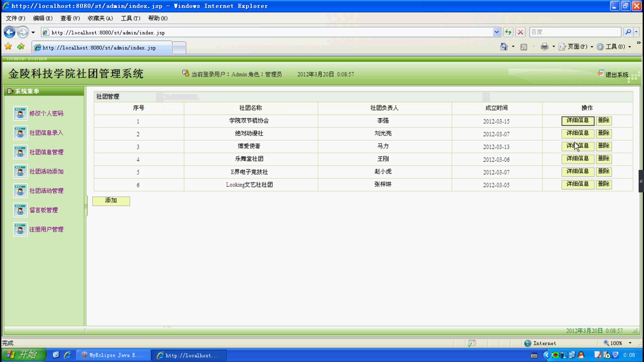
Task: Click the Add to Favorites star-plus icon
Action: (21, 47)
